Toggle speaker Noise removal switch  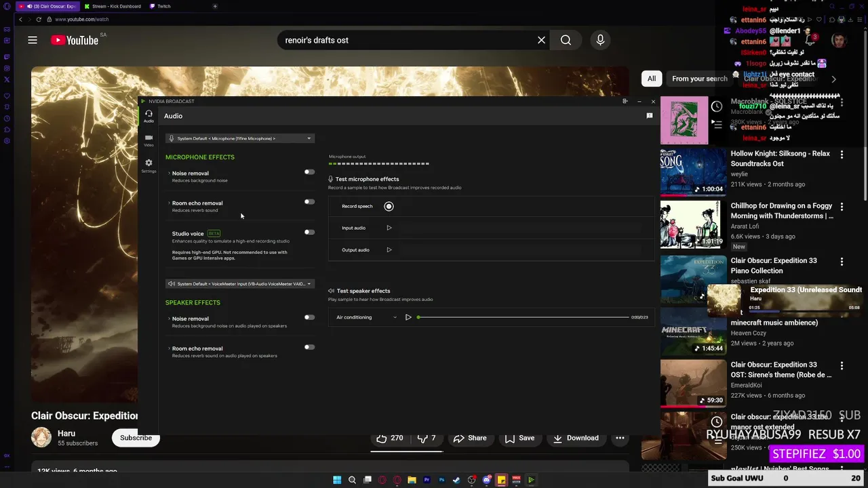(309, 317)
